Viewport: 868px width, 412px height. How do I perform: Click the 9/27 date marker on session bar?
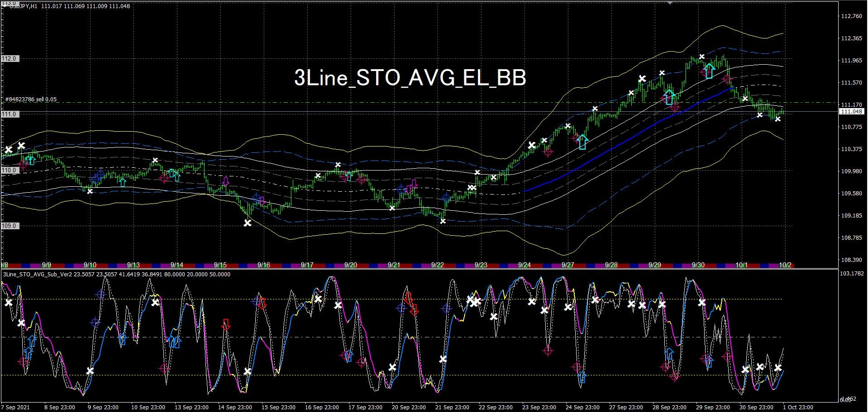[568, 265]
